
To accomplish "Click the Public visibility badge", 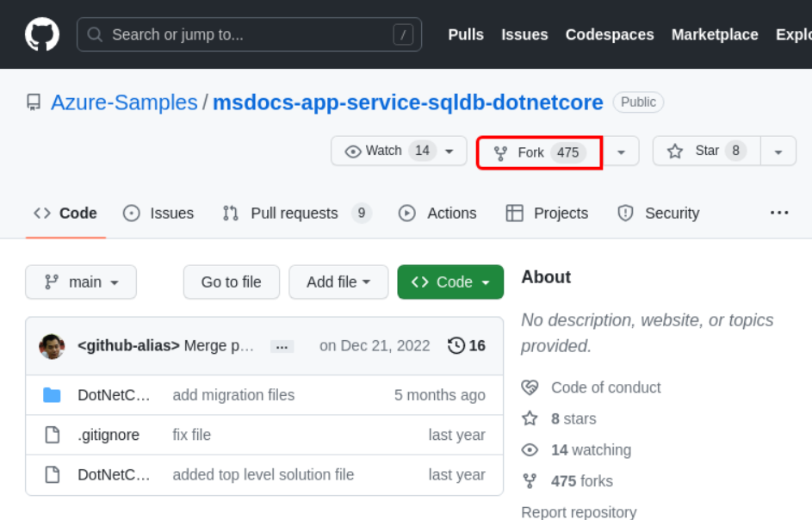I will [638, 102].
